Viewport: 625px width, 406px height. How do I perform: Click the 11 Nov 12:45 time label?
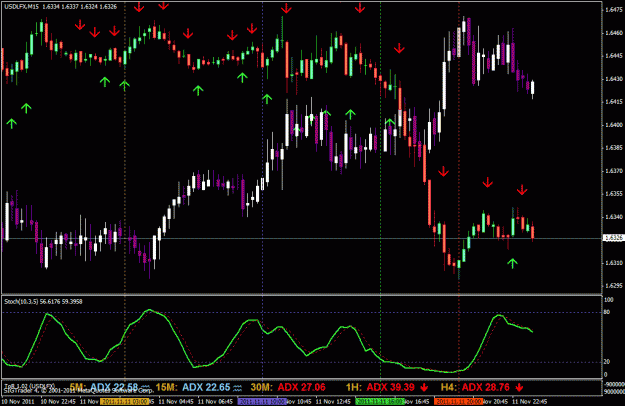pos(333,401)
